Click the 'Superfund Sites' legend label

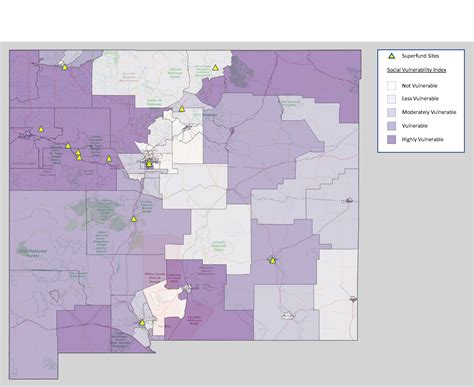point(420,56)
